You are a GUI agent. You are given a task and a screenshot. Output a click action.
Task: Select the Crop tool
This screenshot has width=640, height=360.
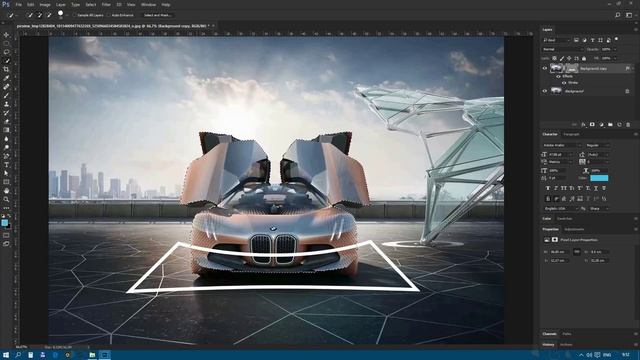click(x=6, y=69)
